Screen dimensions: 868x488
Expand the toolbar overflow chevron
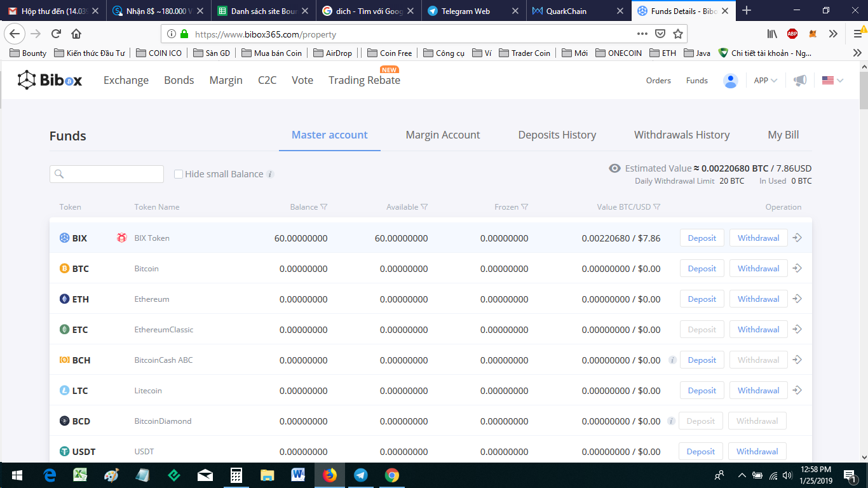(x=833, y=34)
